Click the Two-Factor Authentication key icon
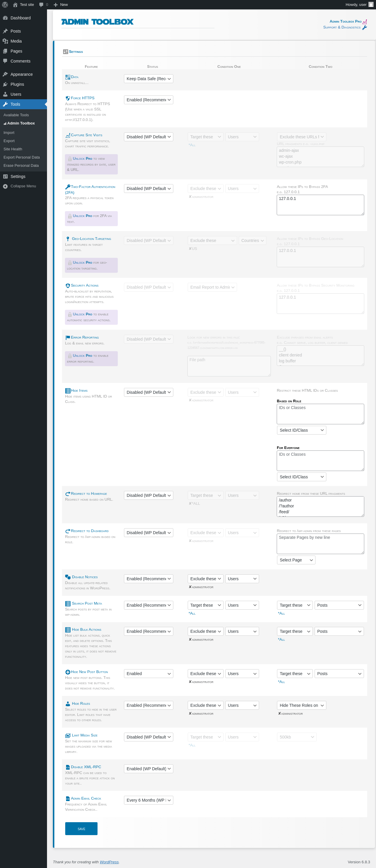This screenshot has height=868, width=376. click(x=68, y=187)
